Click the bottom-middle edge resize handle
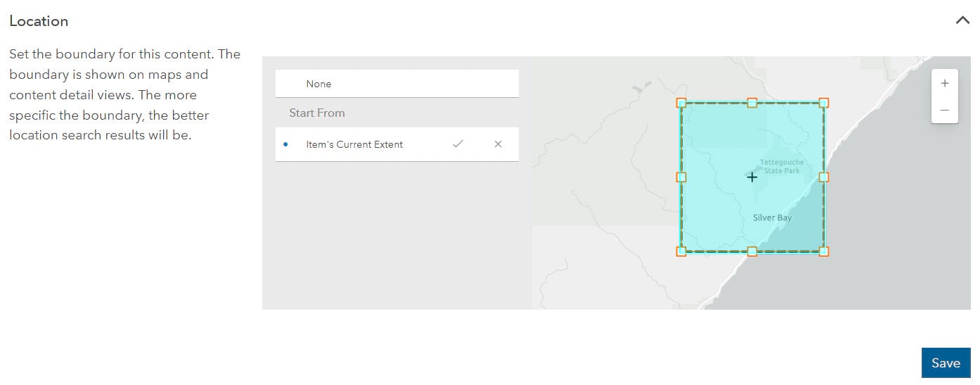980x385 pixels. [x=752, y=251]
